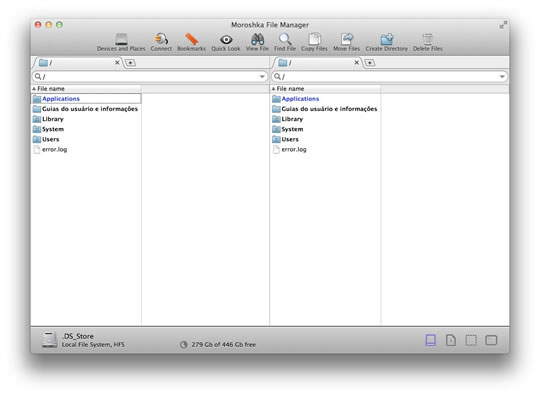Select Applications folder in right pane
Viewport: 540px width, 396px height.
[325, 99]
